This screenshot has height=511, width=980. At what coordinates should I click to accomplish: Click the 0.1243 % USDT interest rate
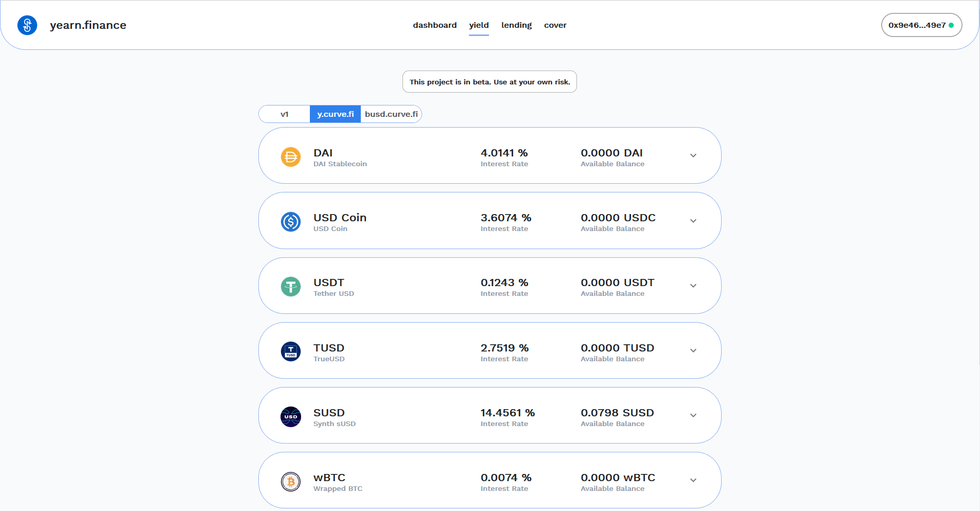pos(504,283)
